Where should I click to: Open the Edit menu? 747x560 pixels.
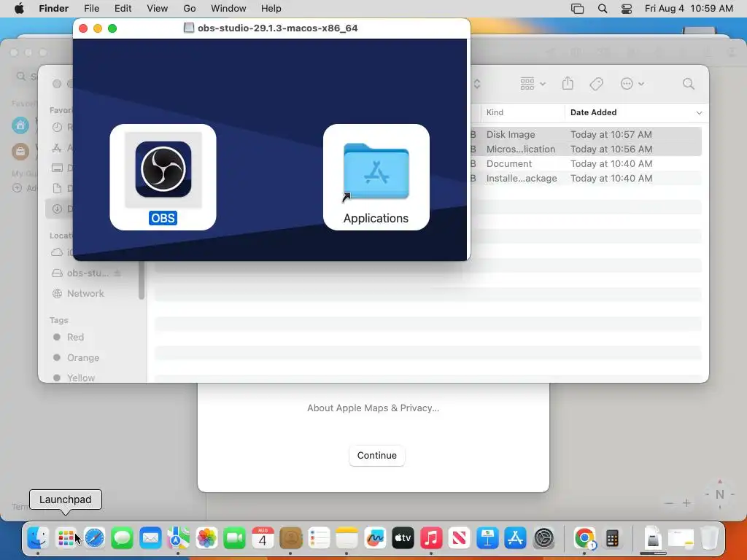pos(123,9)
